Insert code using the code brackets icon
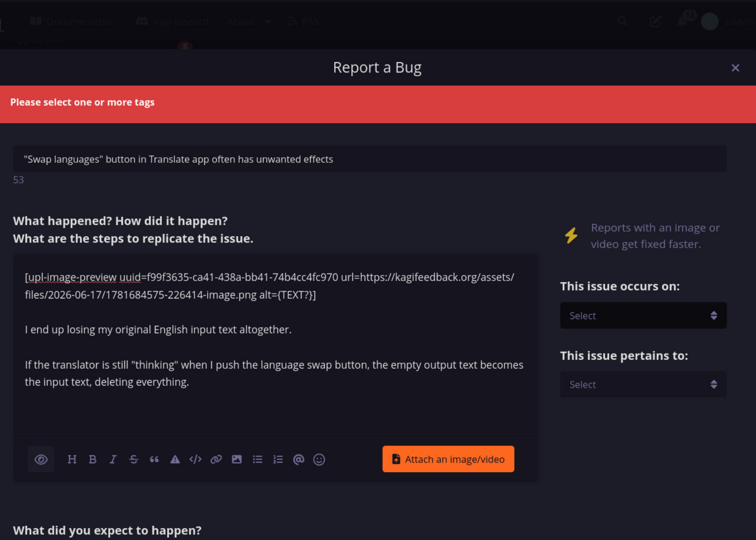This screenshot has width=756, height=540. pos(195,459)
